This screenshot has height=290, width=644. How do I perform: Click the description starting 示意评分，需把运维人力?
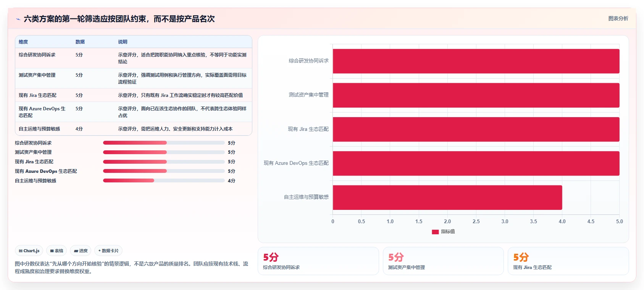coord(175,129)
